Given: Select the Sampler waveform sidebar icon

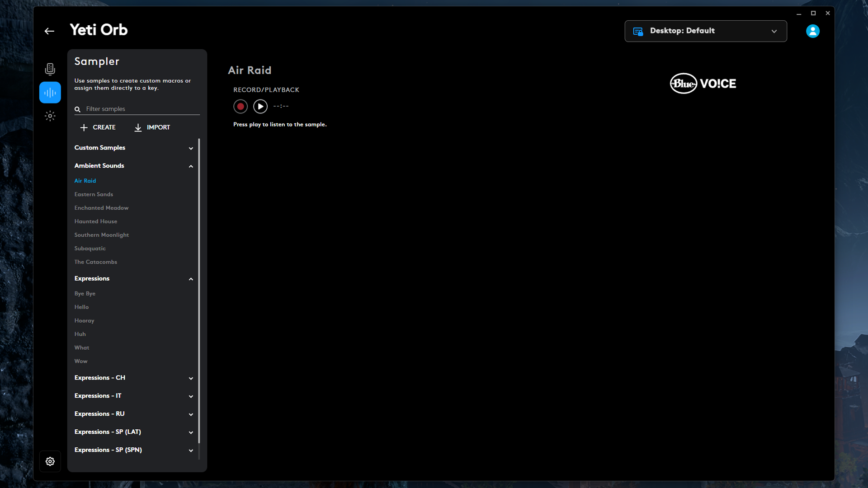Looking at the screenshot, I should click(x=50, y=93).
